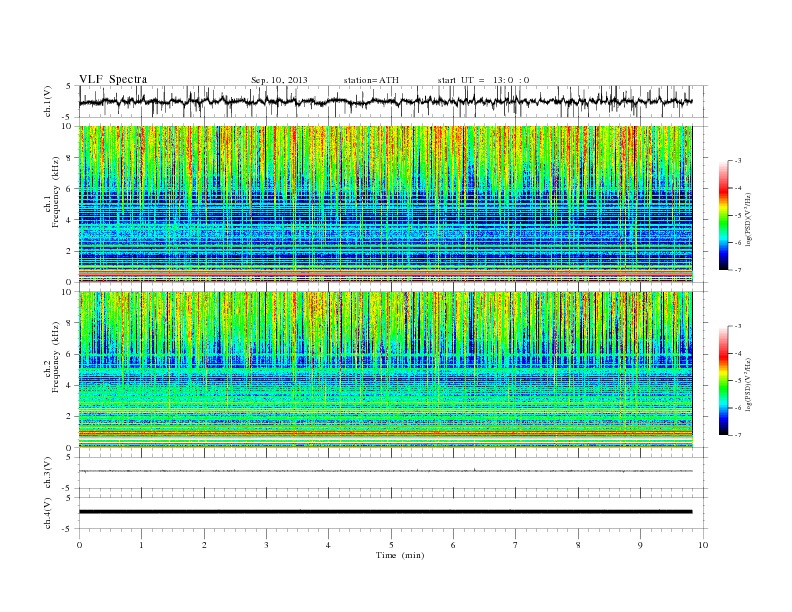Click the '10' tick on the time axis
The width and height of the screenshot is (792, 612).
pos(703,545)
